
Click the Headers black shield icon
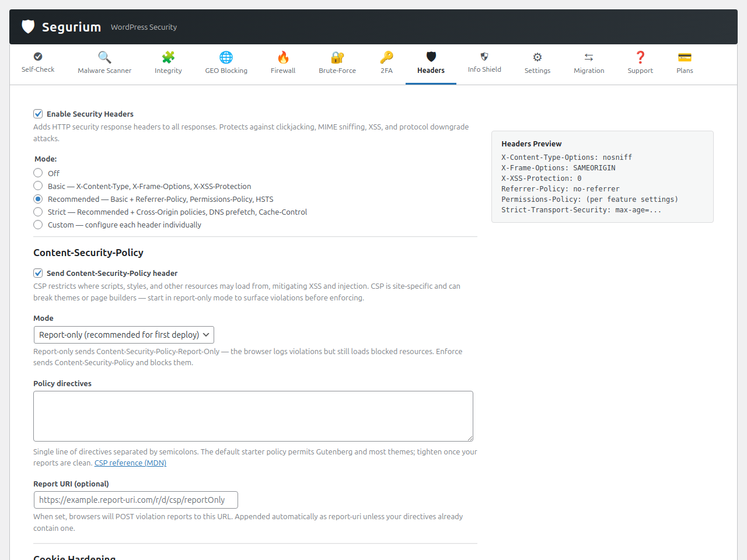[431, 57]
